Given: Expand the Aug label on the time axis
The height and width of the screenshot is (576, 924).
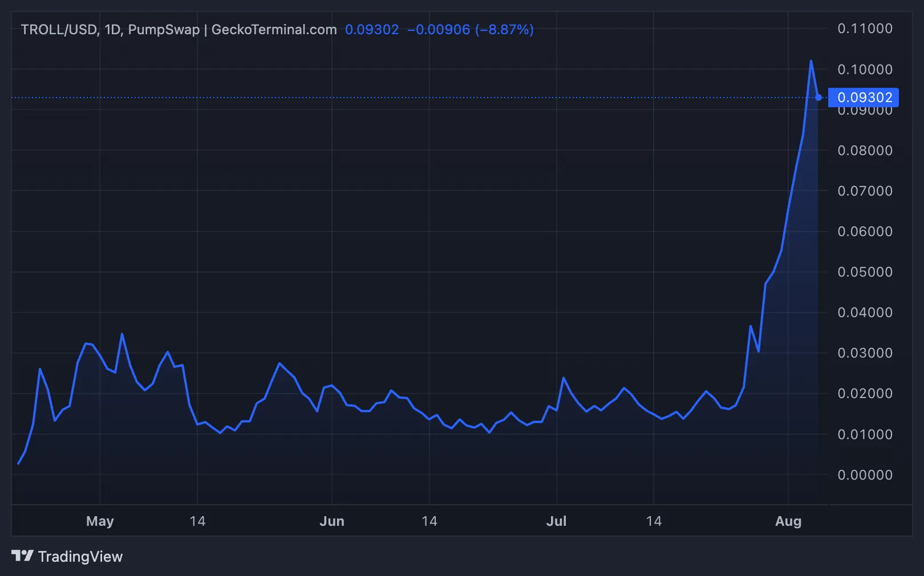Looking at the screenshot, I should coord(789,521).
